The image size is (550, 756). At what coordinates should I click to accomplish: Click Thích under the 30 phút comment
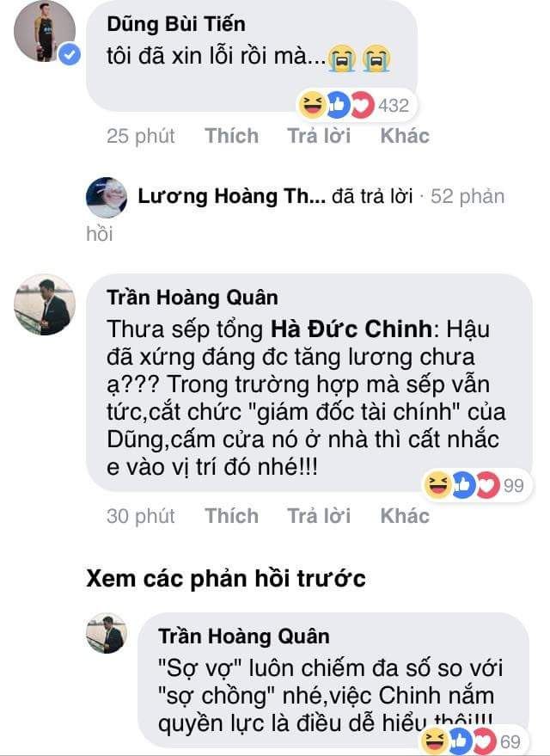[x=232, y=516]
